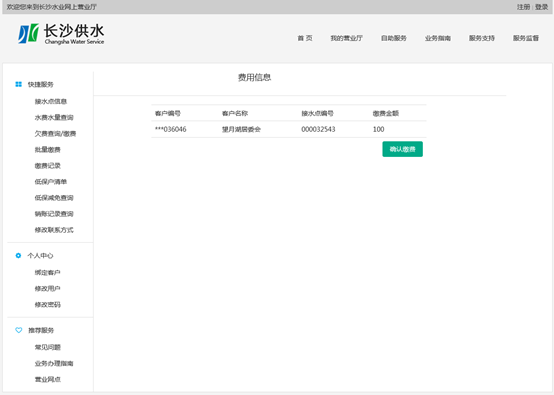Click the 注册 link
Image resolution: width=554 pixels, height=395 pixels.
[x=524, y=7]
